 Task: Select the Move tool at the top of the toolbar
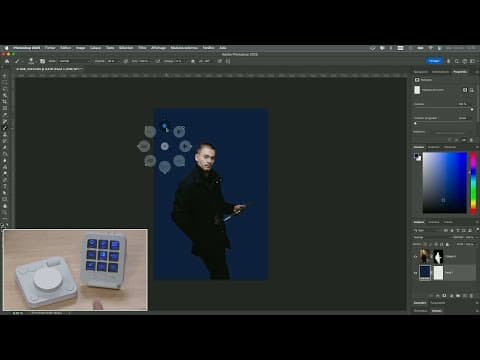coord(5,76)
